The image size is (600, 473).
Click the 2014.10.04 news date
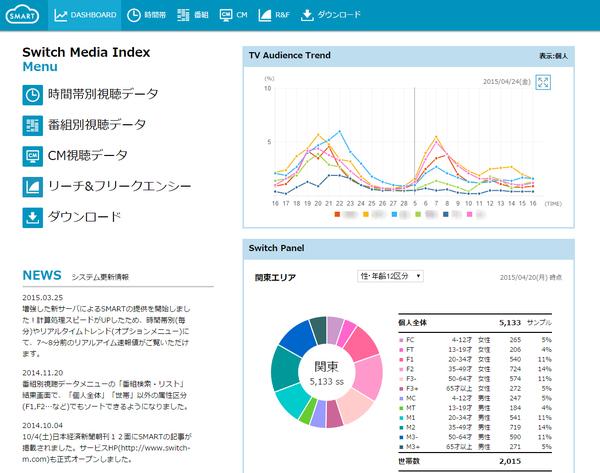(x=42, y=425)
